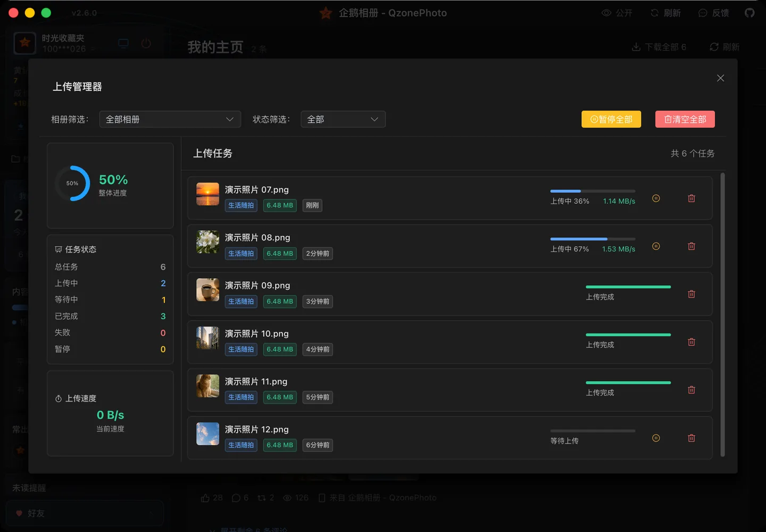Click 等待上传 status on 演示照片 12.png
766x532 pixels.
564,441
